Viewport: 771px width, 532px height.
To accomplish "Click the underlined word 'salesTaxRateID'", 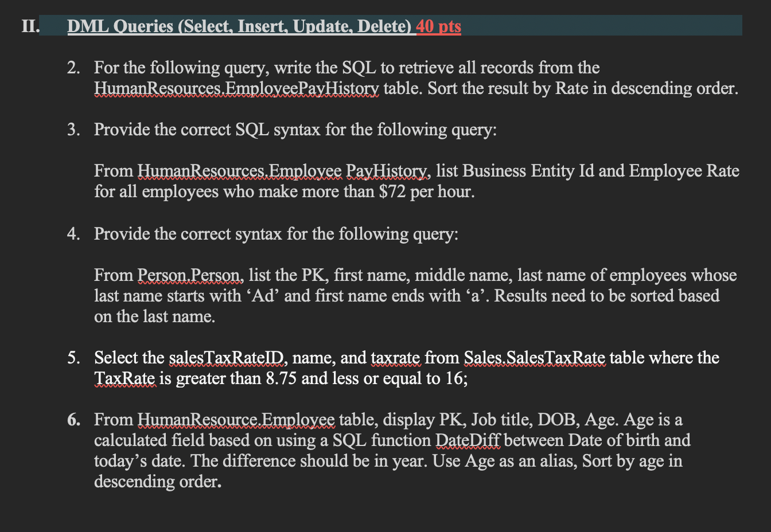I will [228, 358].
